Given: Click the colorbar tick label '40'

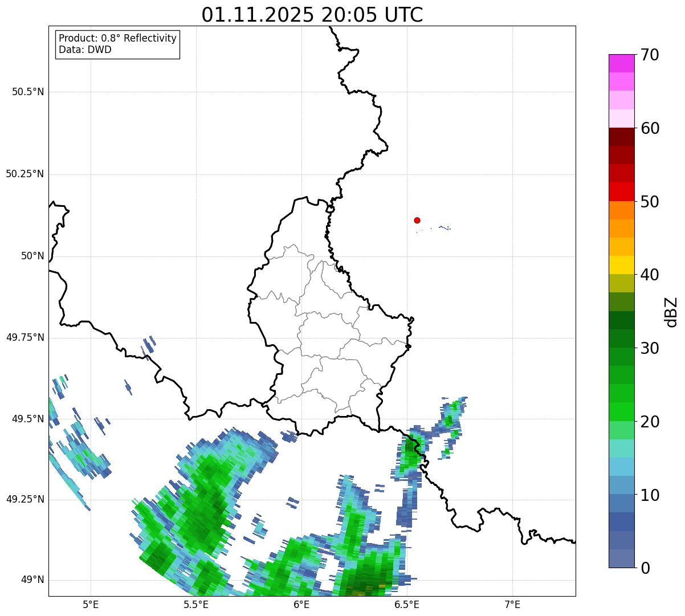Looking at the screenshot, I should 650,275.
